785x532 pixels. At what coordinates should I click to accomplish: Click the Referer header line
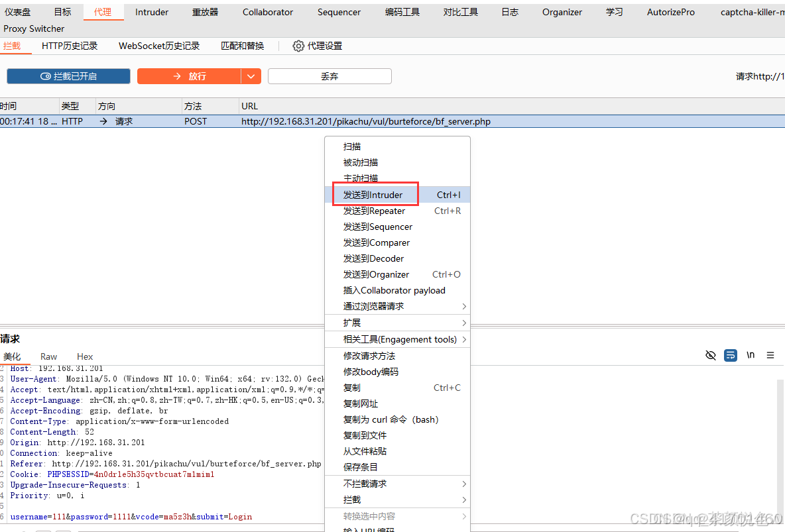166,464
